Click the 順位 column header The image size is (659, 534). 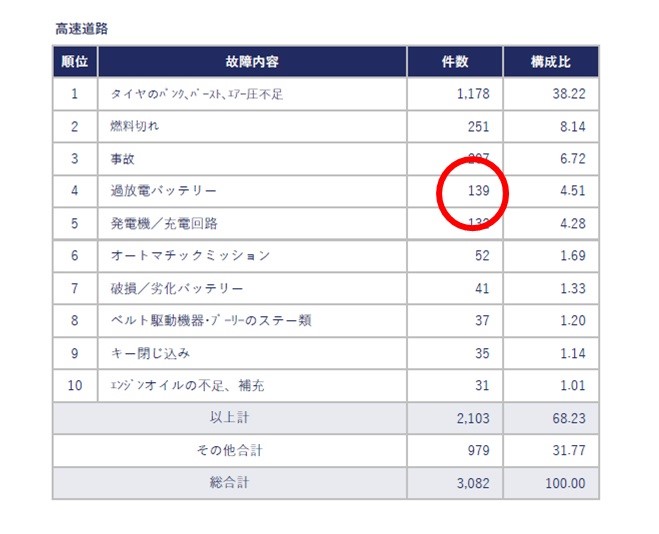[x=74, y=62]
